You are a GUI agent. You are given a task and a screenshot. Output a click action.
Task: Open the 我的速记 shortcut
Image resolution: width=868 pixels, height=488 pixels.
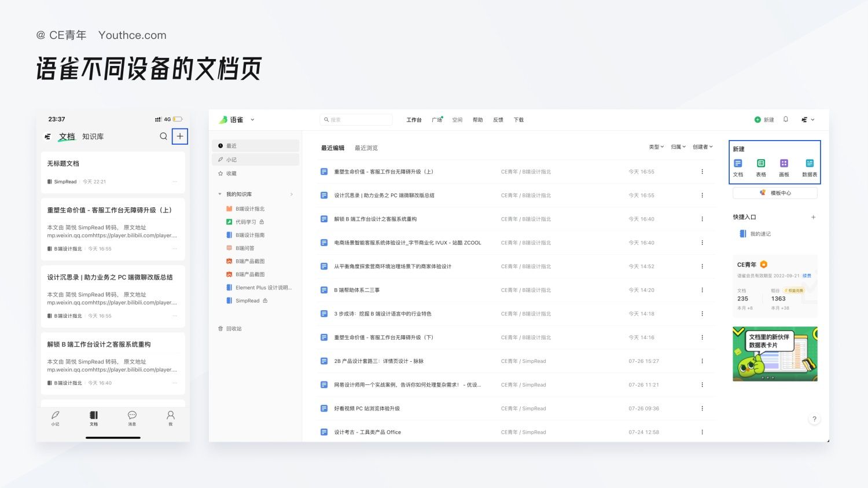[755, 234]
